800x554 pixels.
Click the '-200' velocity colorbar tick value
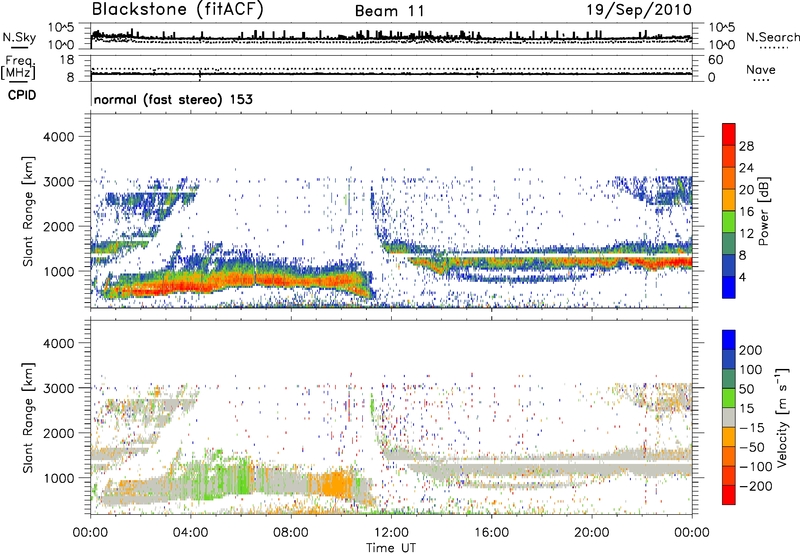coord(755,486)
